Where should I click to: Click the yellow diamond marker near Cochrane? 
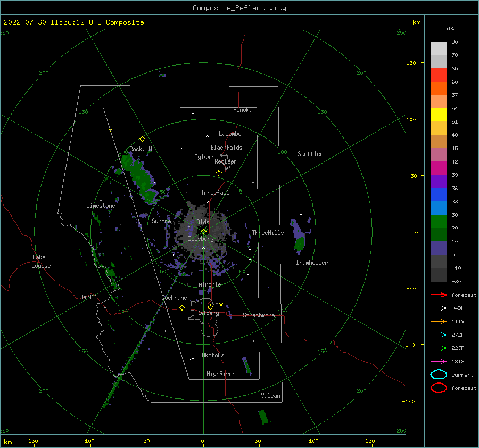pos(183,307)
